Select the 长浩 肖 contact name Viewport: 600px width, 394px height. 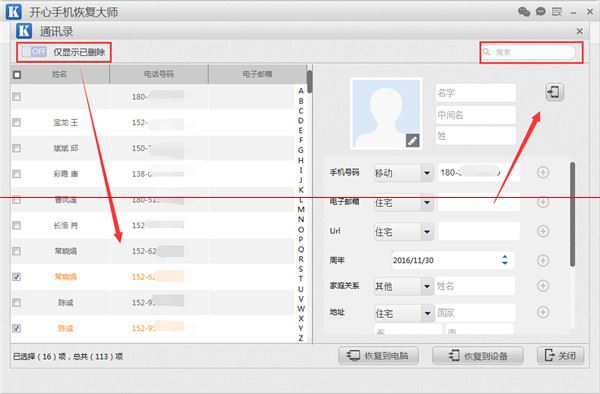click(x=65, y=226)
